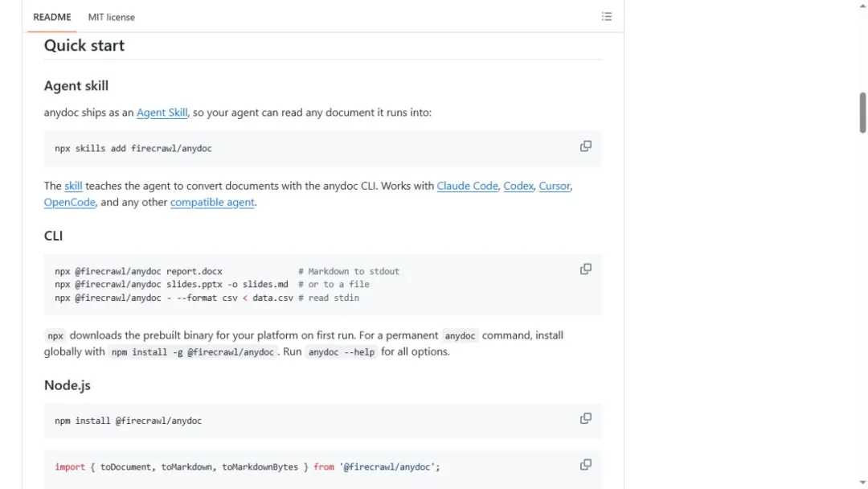Click the Agent skill heading
The height and width of the screenshot is (489, 868).
pyautogui.click(x=76, y=86)
